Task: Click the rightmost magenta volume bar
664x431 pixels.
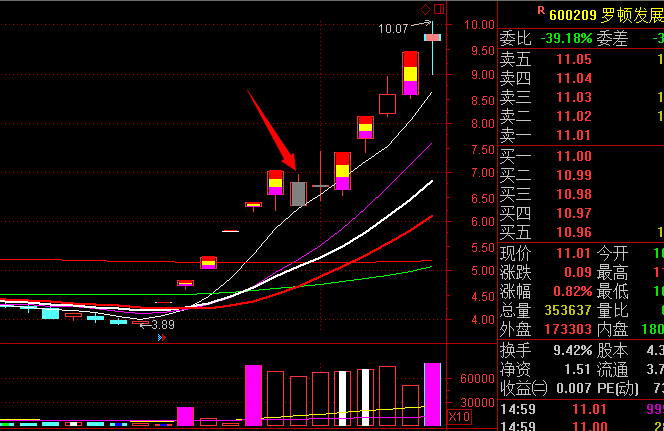Action: [432, 394]
